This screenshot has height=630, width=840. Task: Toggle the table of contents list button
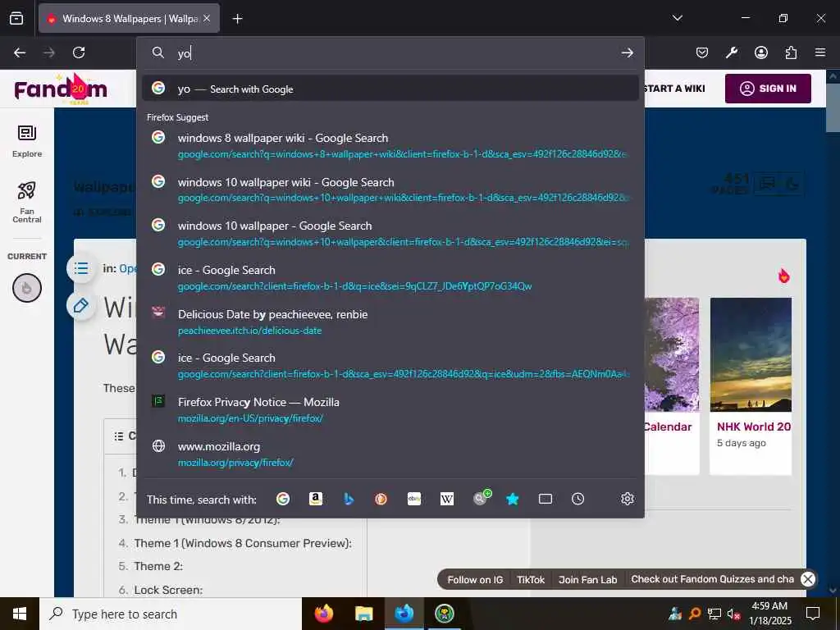pos(81,268)
